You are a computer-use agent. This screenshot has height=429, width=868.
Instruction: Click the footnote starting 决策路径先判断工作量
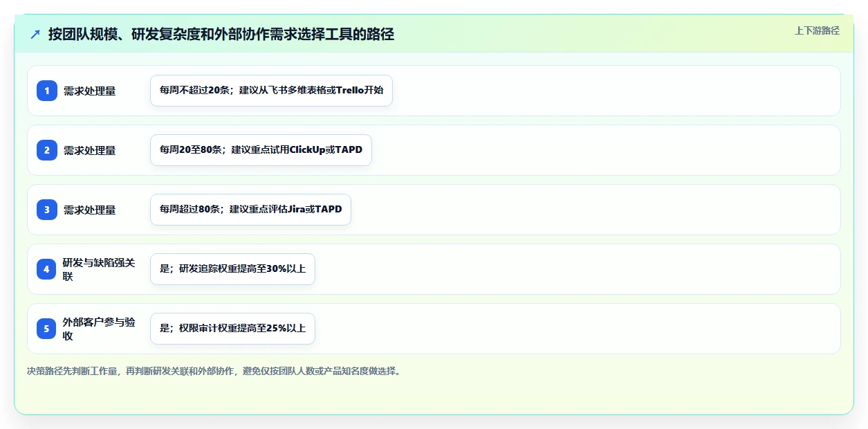coord(214,371)
